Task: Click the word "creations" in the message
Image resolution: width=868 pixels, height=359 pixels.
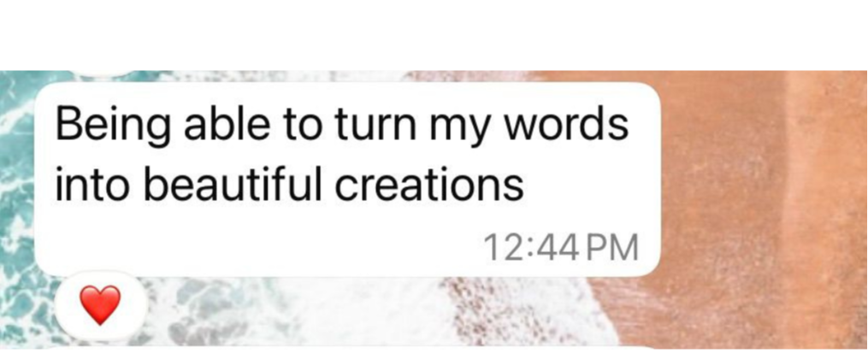Action: (428, 183)
